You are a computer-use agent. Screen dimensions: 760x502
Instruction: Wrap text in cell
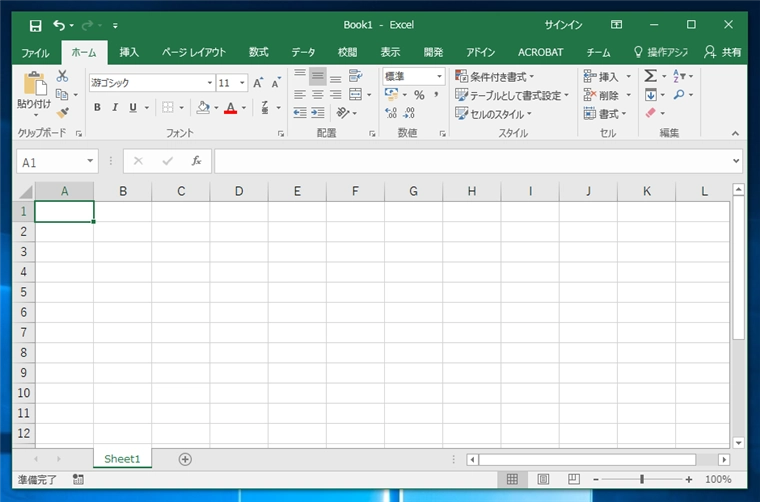point(355,76)
